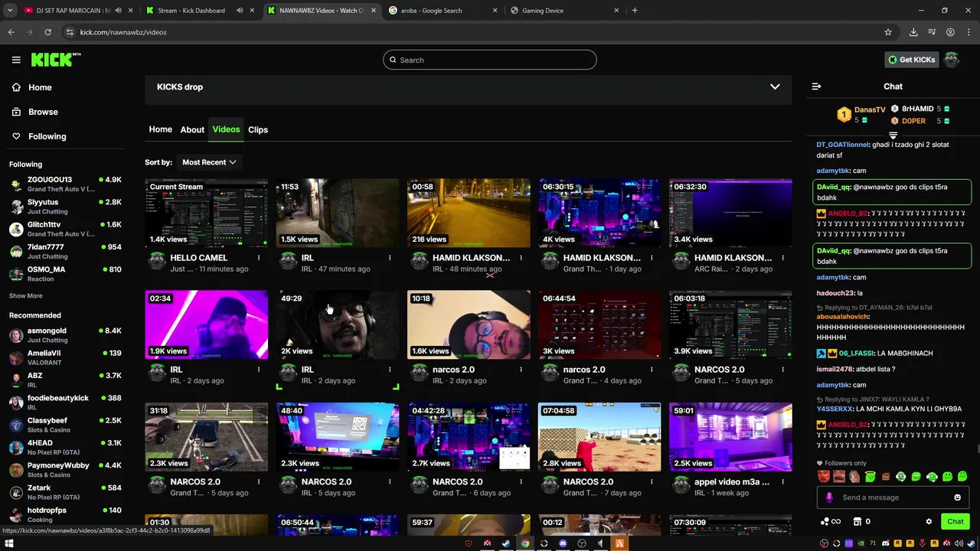Open the hamburger sidebar menu

point(16,60)
